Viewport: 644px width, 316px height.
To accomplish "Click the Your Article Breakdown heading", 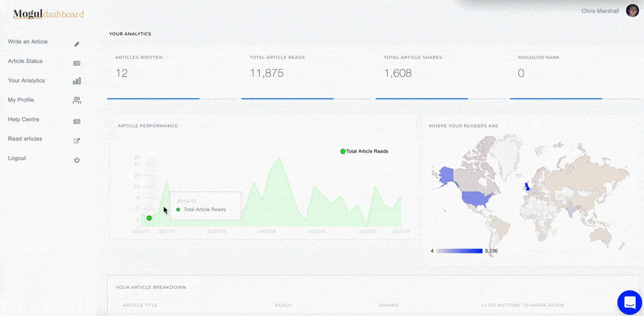I will 151,287.
